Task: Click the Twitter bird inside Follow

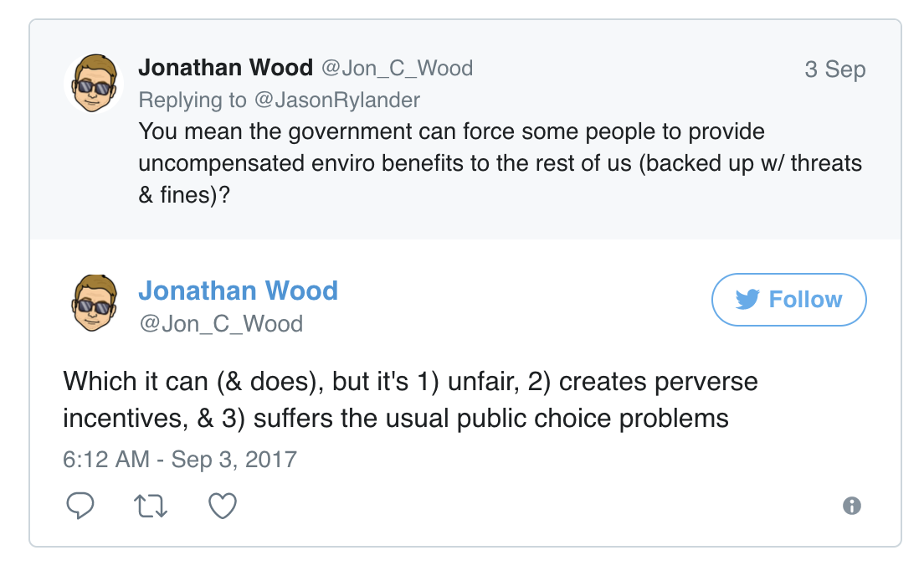Action: click(747, 300)
